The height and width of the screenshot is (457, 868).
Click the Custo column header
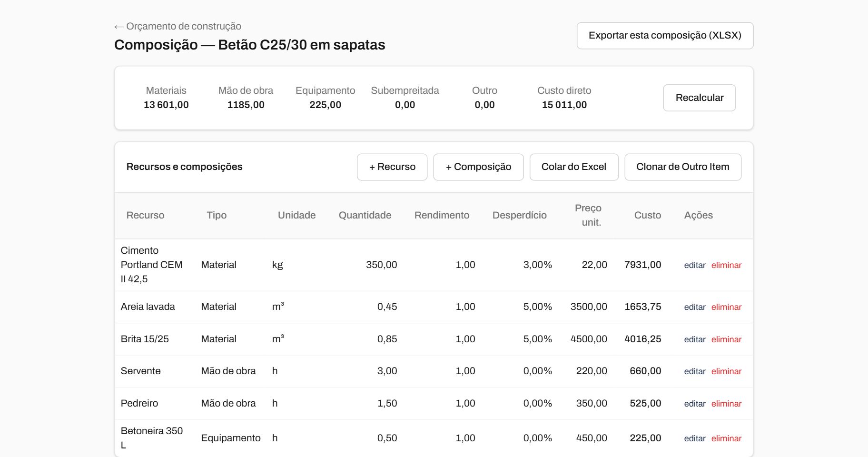[x=648, y=215]
